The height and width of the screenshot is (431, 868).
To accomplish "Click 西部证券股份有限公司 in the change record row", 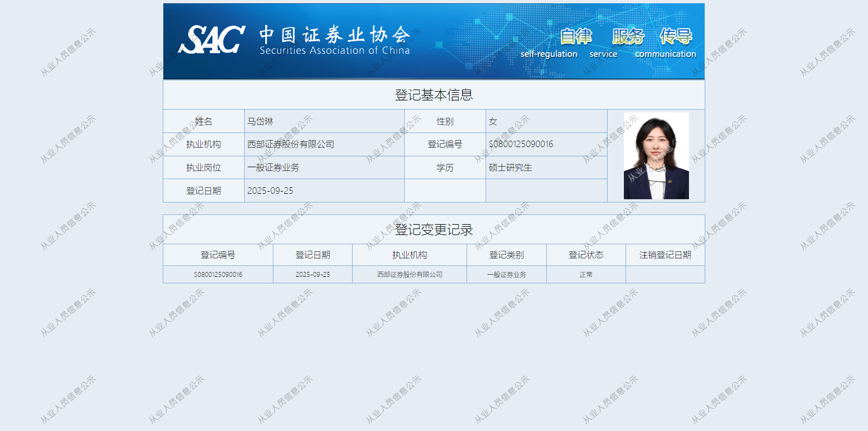I will click(x=410, y=275).
